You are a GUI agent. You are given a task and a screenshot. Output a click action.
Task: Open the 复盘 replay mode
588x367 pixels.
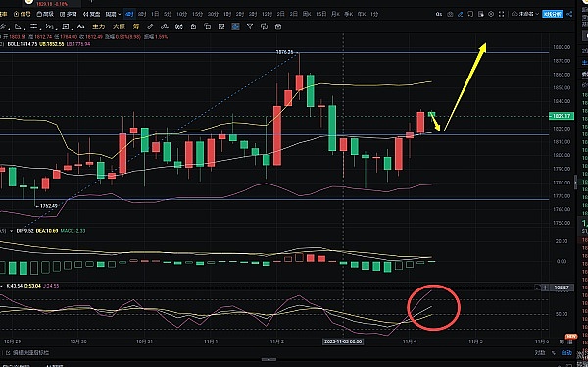[x=91, y=15]
